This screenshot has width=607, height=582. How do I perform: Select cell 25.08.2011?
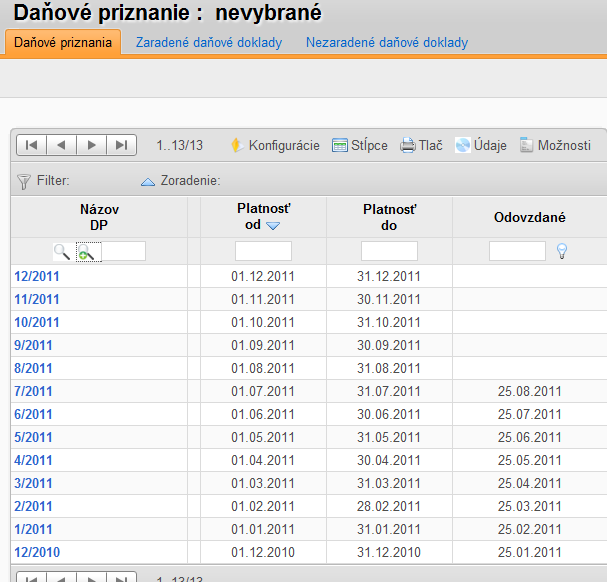530,391
